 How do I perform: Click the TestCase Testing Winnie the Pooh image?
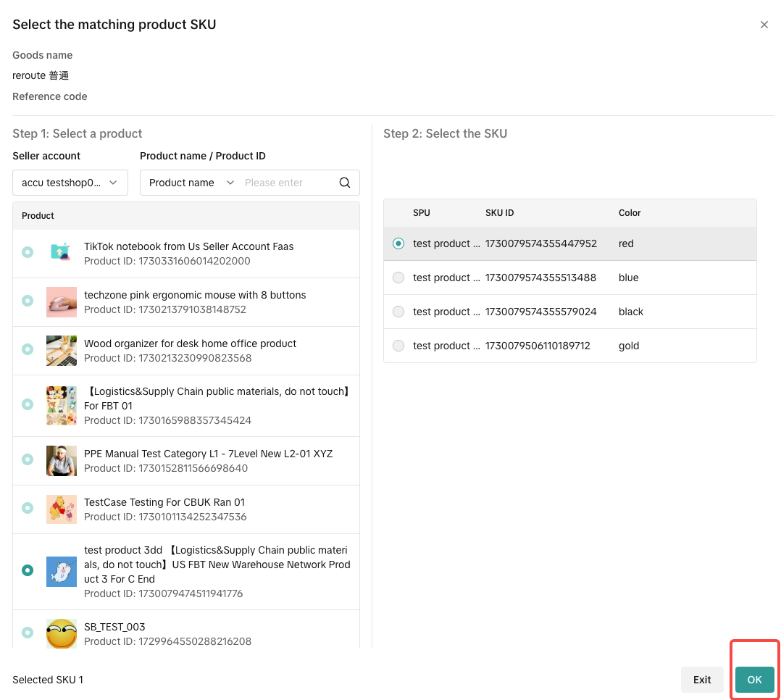pyautogui.click(x=61, y=509)
